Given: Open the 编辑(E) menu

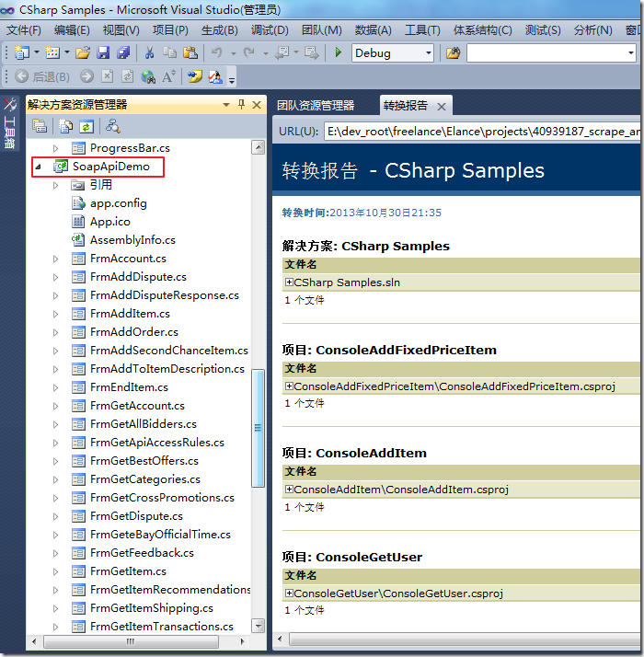Looking at the screenshot, I should pyautogui.click(x=72, y=30).
